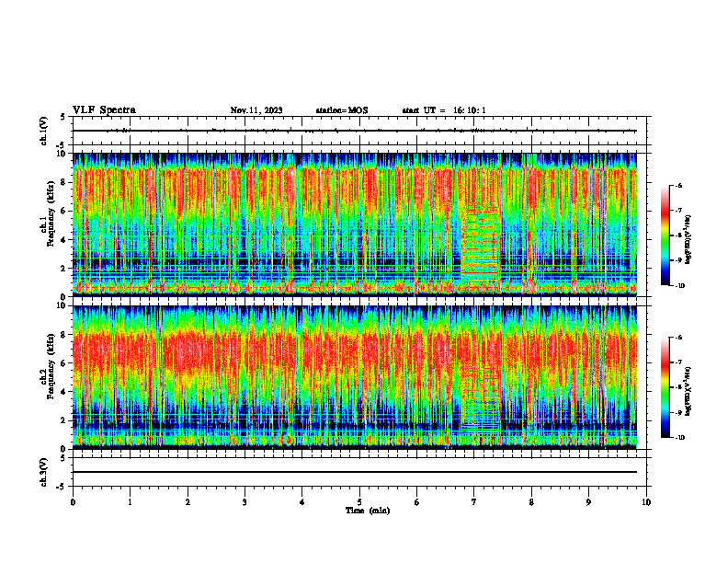Click the "start UT = 16:10: 1" text
The width and height of the screenshot is (728, 563).
[x=444, y=110]
